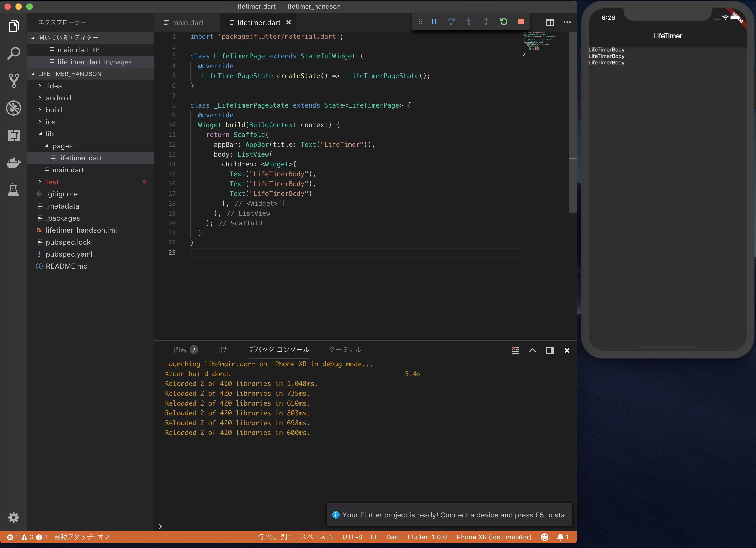Maximize the bottom panel with chevron
Viewport: 756px width, 548px height.
click(x=533, y=350)
